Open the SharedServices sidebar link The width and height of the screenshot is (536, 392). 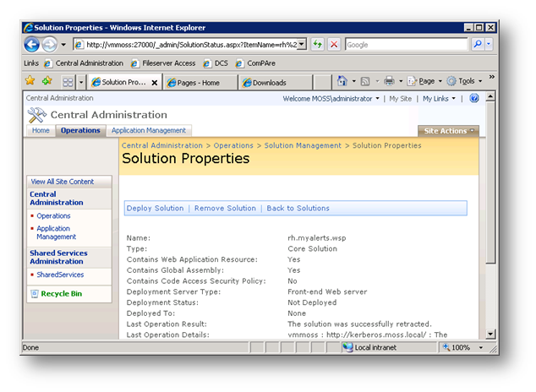[60, 275]
